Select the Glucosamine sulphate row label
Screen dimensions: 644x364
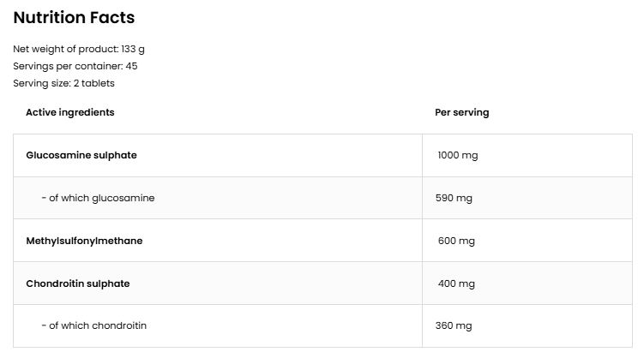click(x=81, y=155)
